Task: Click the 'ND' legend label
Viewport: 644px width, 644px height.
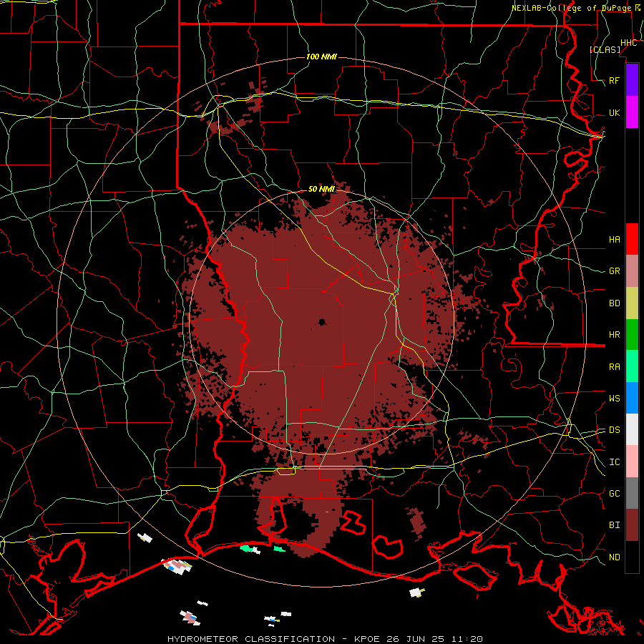Action: [615, 557]
